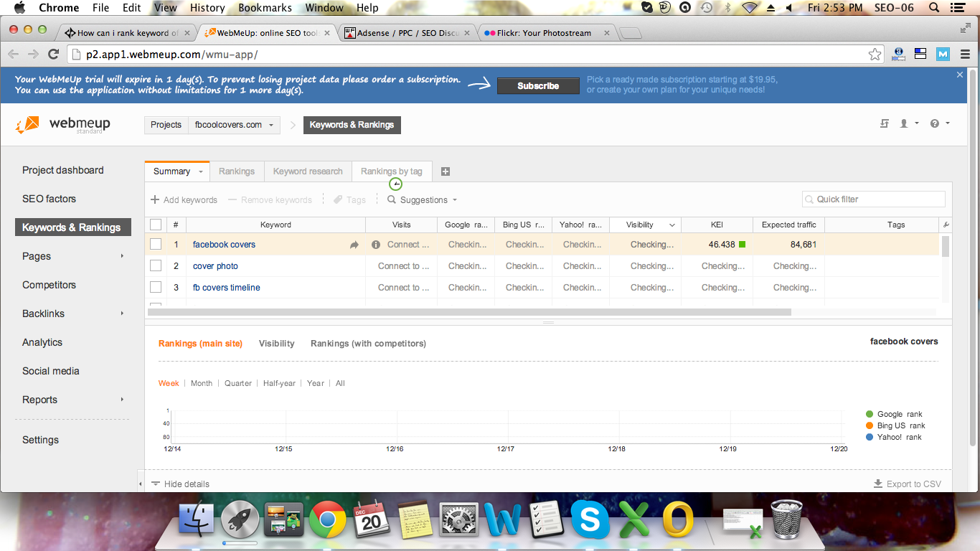
Task: Open the Suggestions dropdown
Action: point(422,200)
